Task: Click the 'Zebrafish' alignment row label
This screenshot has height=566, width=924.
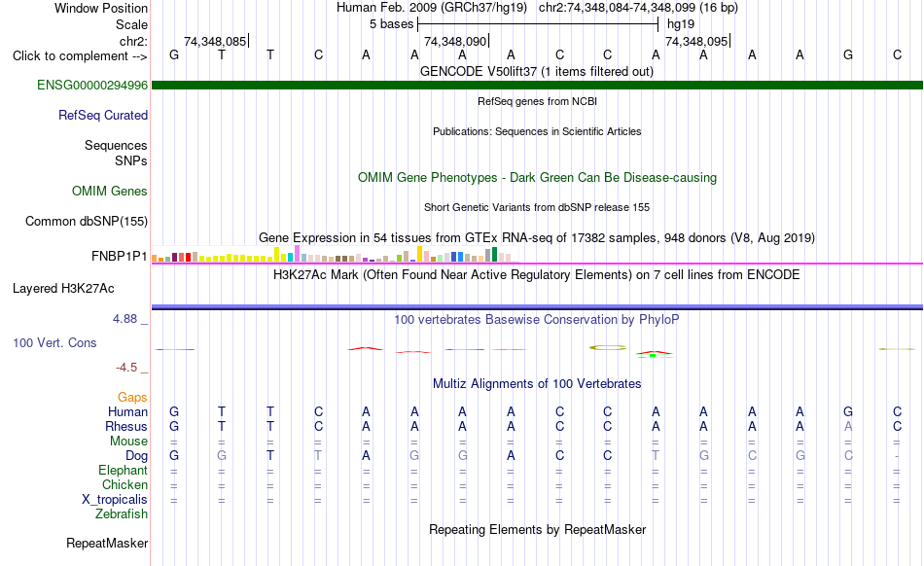Action: [122, 514]
